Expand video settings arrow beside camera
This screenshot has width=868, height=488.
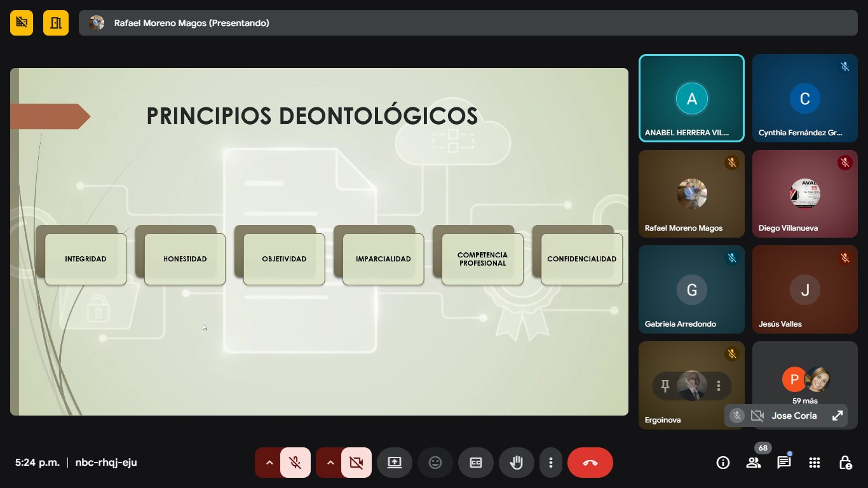(x=330, y=463)
